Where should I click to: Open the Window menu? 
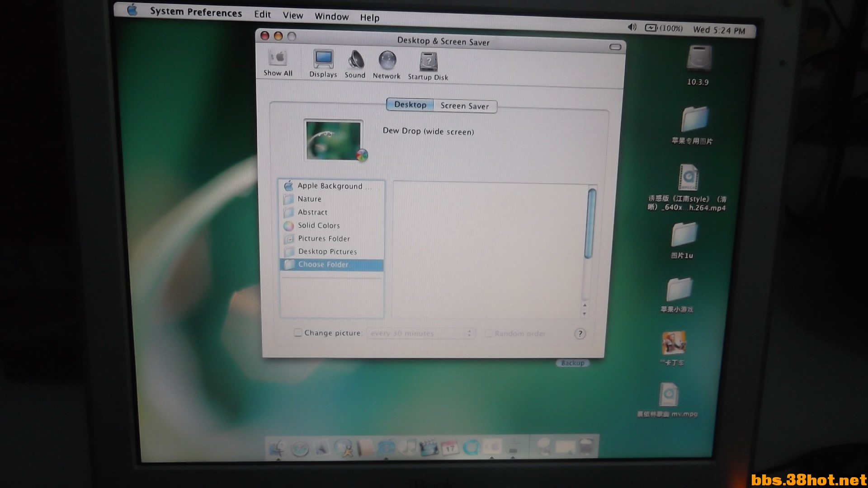pos(331,17)
